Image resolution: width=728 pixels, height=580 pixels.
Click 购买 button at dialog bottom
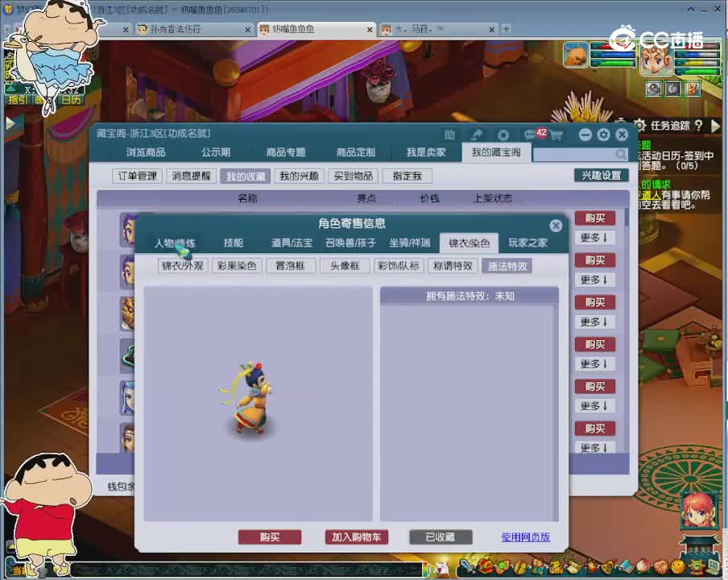tap(270, 537)
